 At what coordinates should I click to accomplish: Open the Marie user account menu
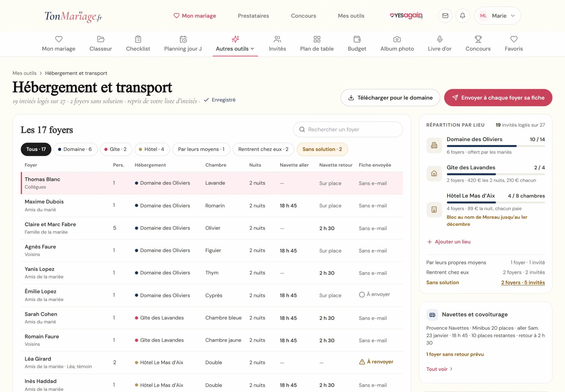click(x=497, y=16)
